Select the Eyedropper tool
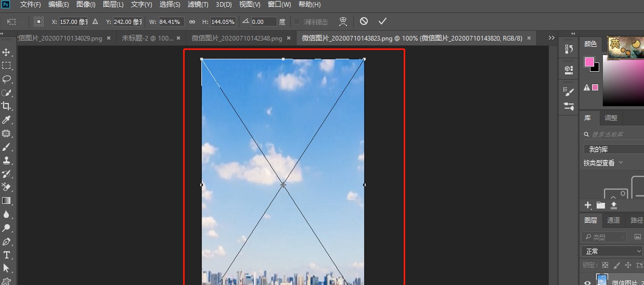644x285 pixels. (x=7, y=120)
